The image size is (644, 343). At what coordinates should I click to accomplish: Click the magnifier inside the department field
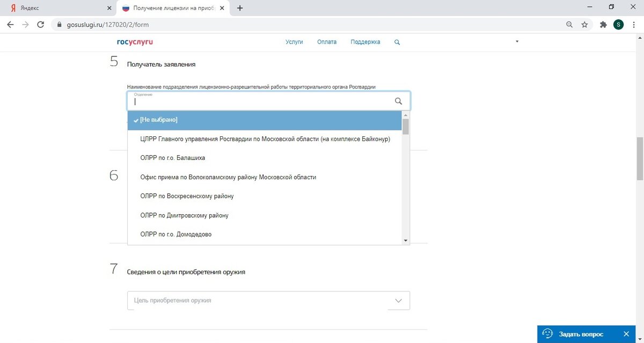[x=398, y=101]
